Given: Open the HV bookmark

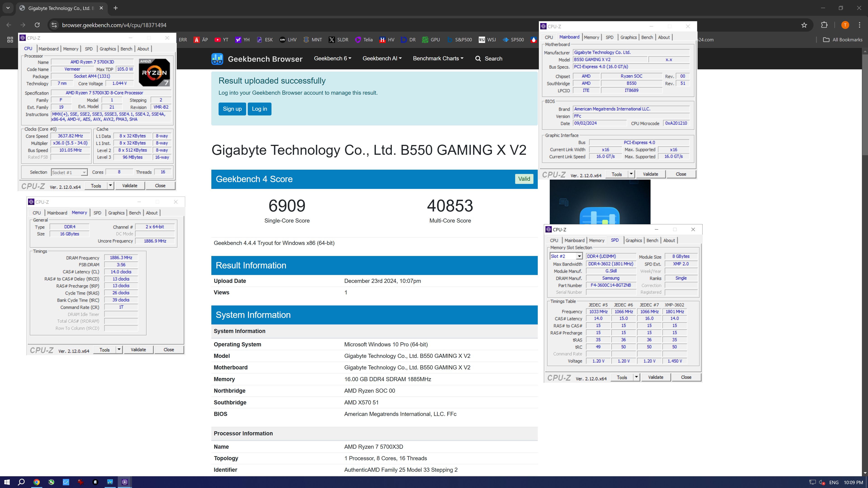Looking at the screenshot, I should (387, 40).
